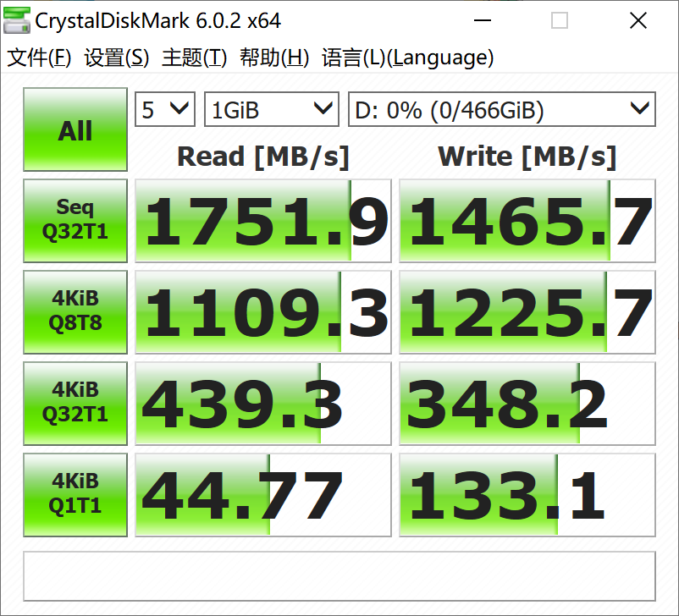This screenshot has width=679, height=616.
Task: Maximize the CrystalDiskMark window
Action: click(x=560, y=21)
